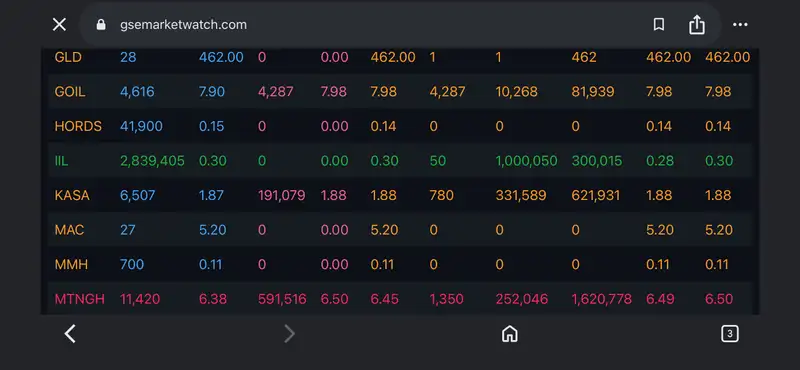This screenshot has width=800, height=370.
Task: Open the HORDS ticker row
Action: click(401, 126)
